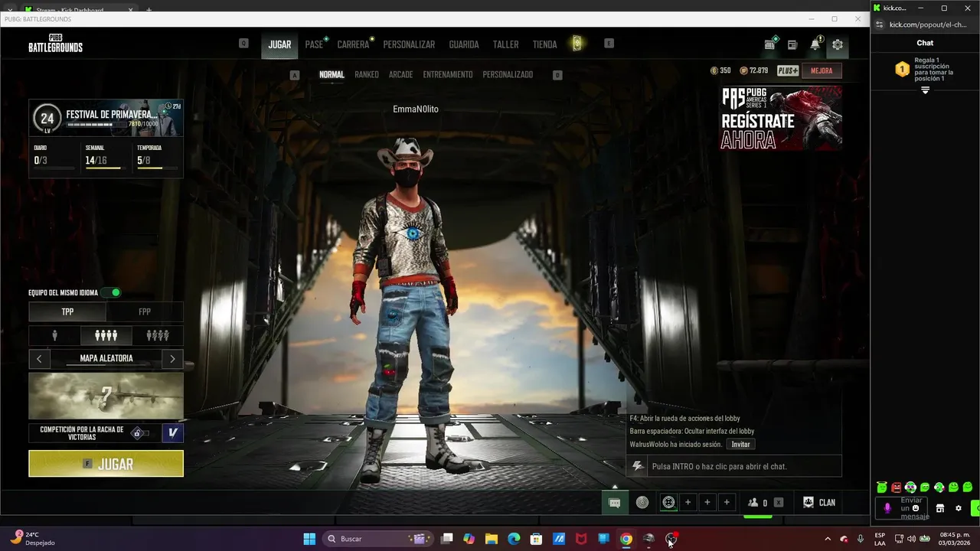The height and width of the screenshot is (551, 980).
Task: Click the PLUS+ badge
Action: (x=788, y=70)
